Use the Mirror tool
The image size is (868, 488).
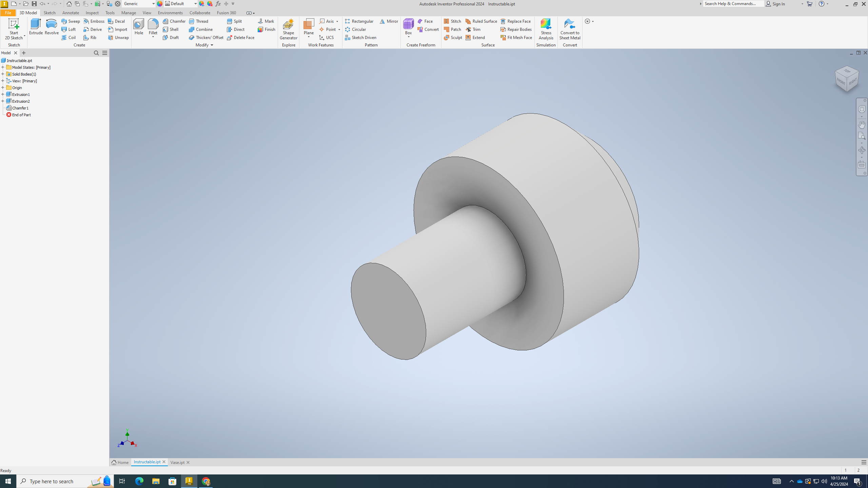coord(389,21)
